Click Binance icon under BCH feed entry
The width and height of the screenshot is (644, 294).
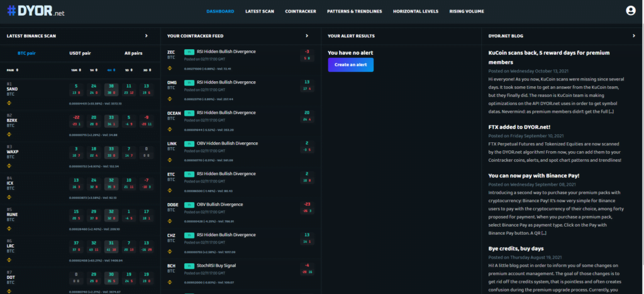(x=170, y=282)
